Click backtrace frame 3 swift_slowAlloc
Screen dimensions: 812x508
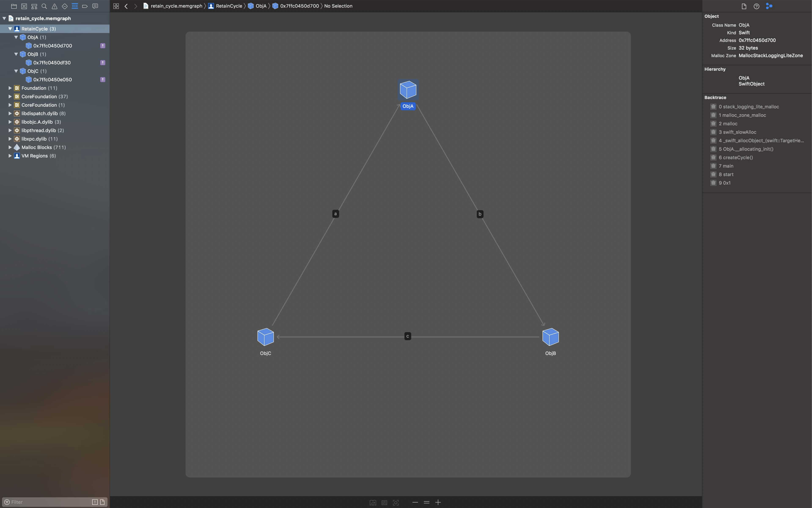pos(738,132)
